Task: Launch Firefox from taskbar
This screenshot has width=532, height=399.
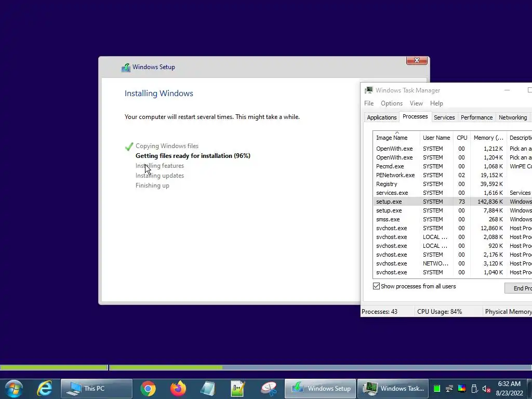Action: point(178,389)
